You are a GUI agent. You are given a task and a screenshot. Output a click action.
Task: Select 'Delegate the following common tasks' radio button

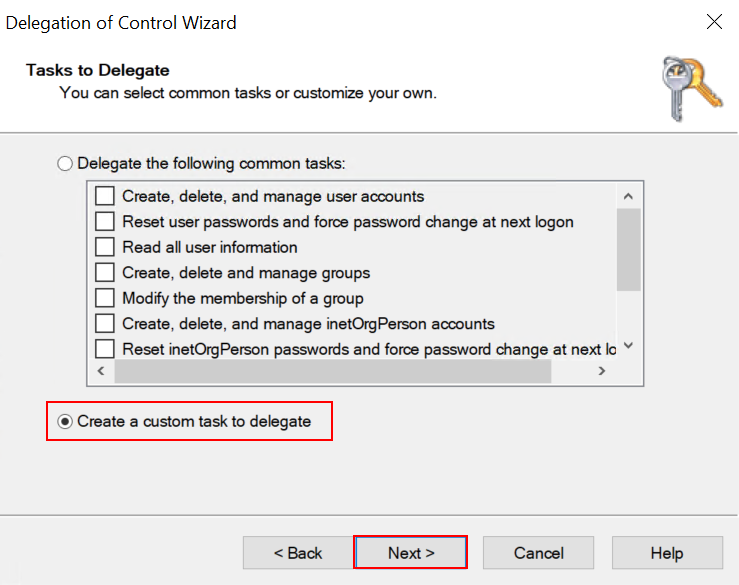[x=66, y=163]
